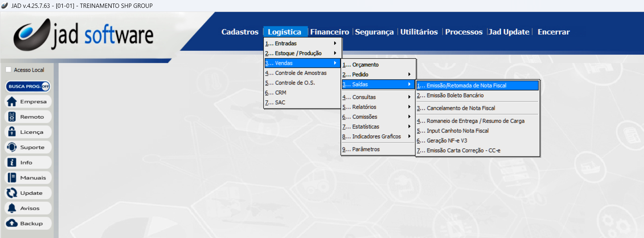
Task: Open the Financeiro menu
Action: pos(329,32)
